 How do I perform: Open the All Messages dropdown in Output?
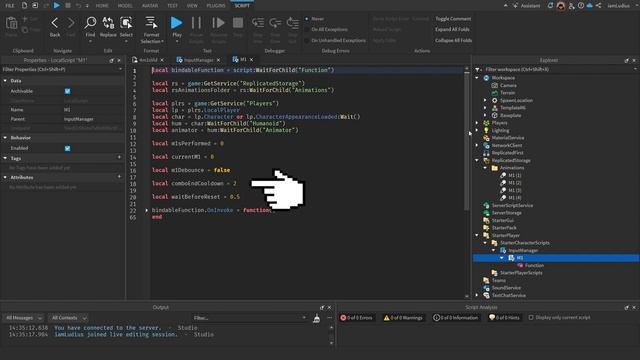click(x=24, y=318)
